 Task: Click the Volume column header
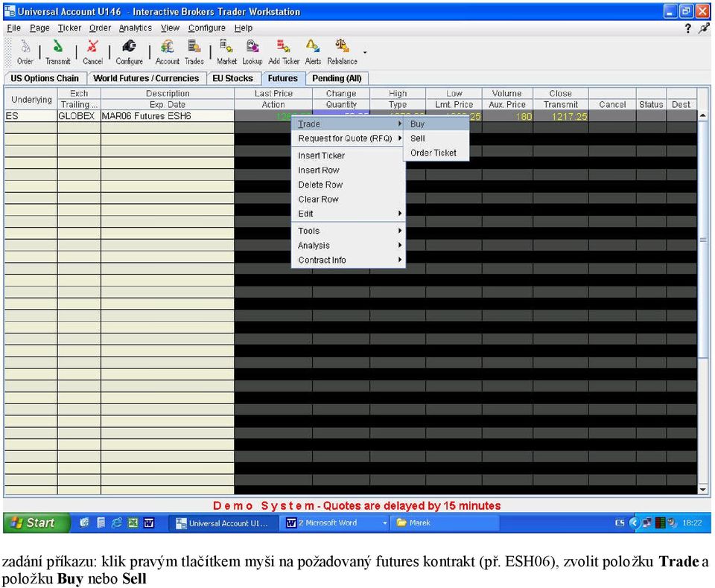506,94
